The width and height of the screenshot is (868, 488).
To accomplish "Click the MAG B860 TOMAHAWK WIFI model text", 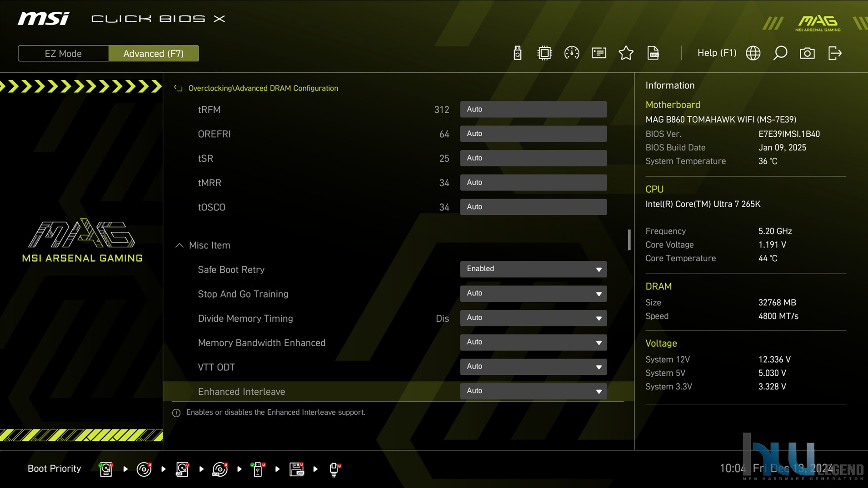I will (x=721, y=120).
